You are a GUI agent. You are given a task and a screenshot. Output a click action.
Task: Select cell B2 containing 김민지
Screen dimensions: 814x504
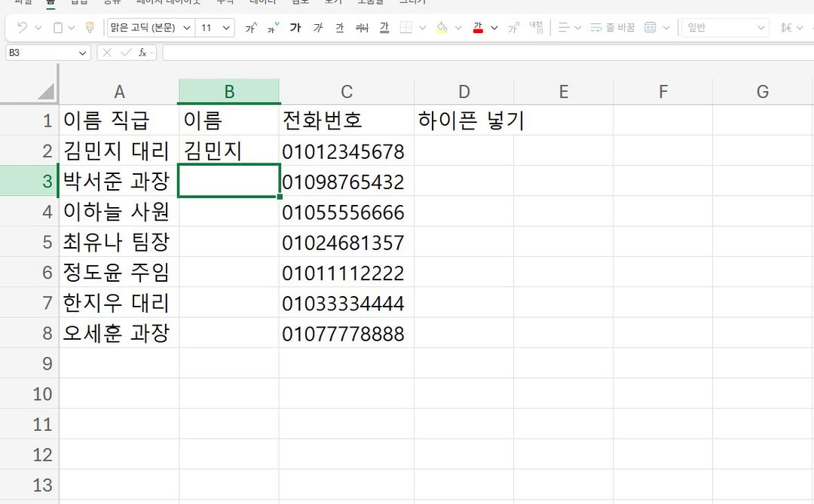tap(229, 151)
